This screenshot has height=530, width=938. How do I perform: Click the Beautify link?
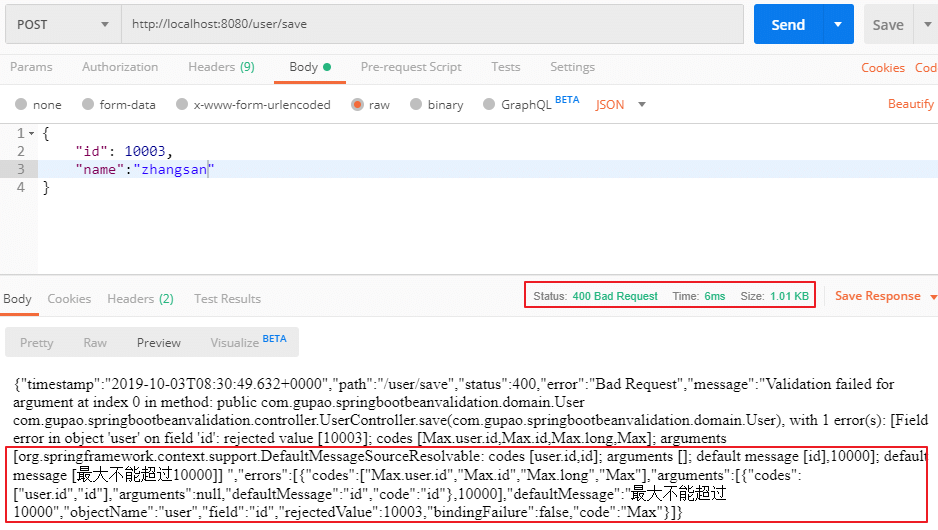point(910,104)
